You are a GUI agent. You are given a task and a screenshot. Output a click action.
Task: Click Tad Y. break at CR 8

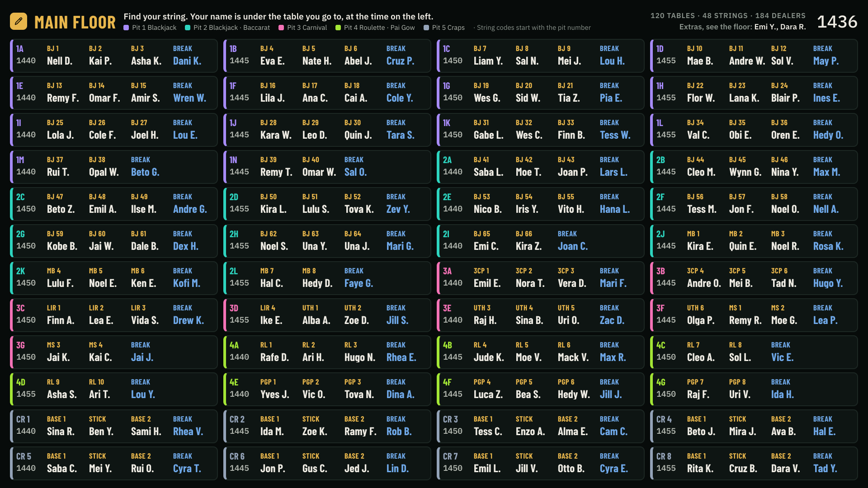[x=825, y=469]
